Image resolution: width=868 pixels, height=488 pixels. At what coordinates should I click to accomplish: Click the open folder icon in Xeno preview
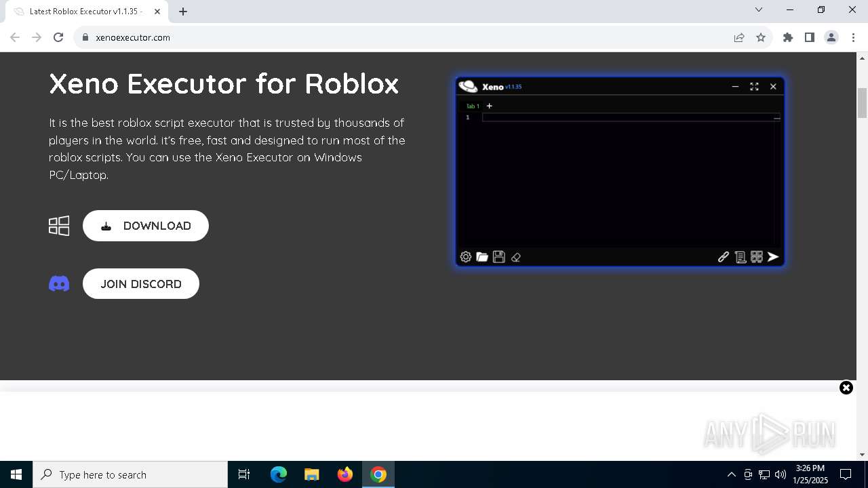pyautogui.click(x=482, y=257)
